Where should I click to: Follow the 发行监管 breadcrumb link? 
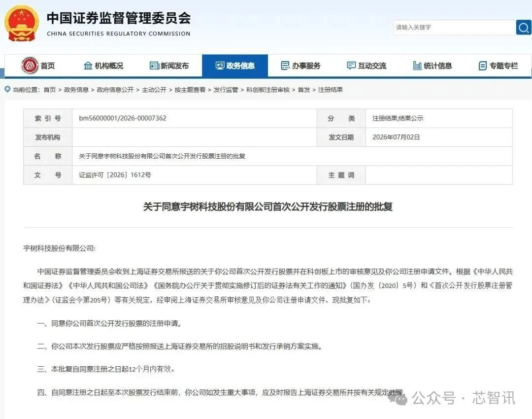click(226, 90)
